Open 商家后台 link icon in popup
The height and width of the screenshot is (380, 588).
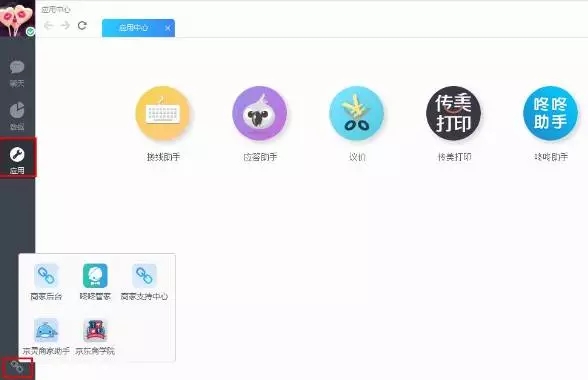coord(46,276)
